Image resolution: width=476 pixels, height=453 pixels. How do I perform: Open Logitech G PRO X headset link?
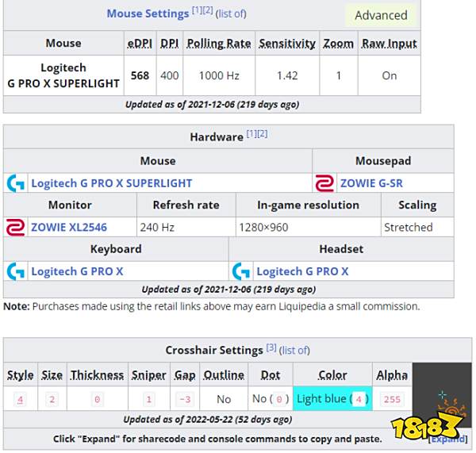(x=302, y=271)
